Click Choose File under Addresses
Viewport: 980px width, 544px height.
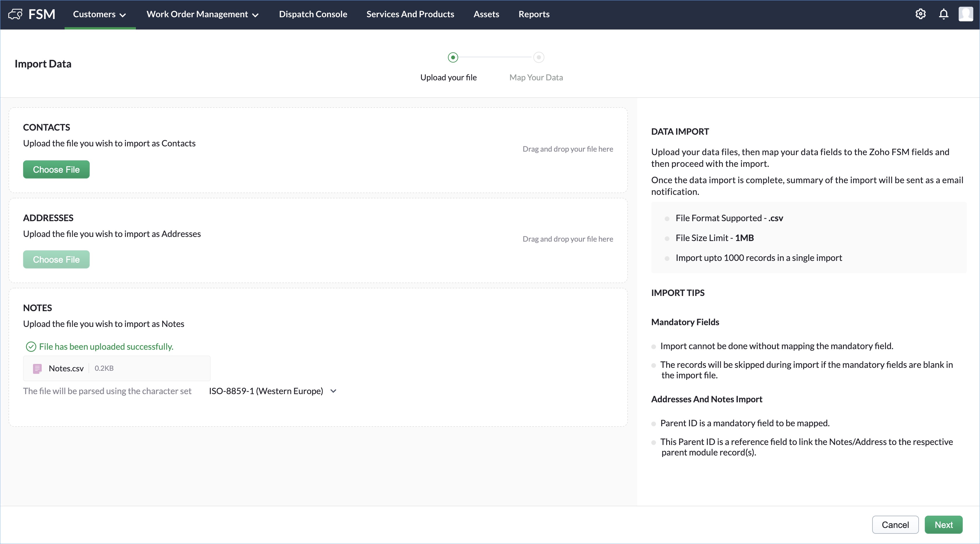point(56,259)
